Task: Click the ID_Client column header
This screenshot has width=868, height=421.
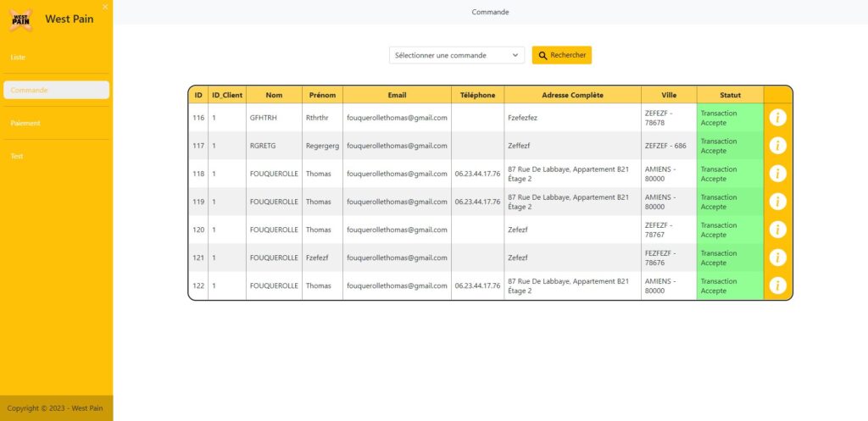Action: pyautogui.click(x=227, y=95)
